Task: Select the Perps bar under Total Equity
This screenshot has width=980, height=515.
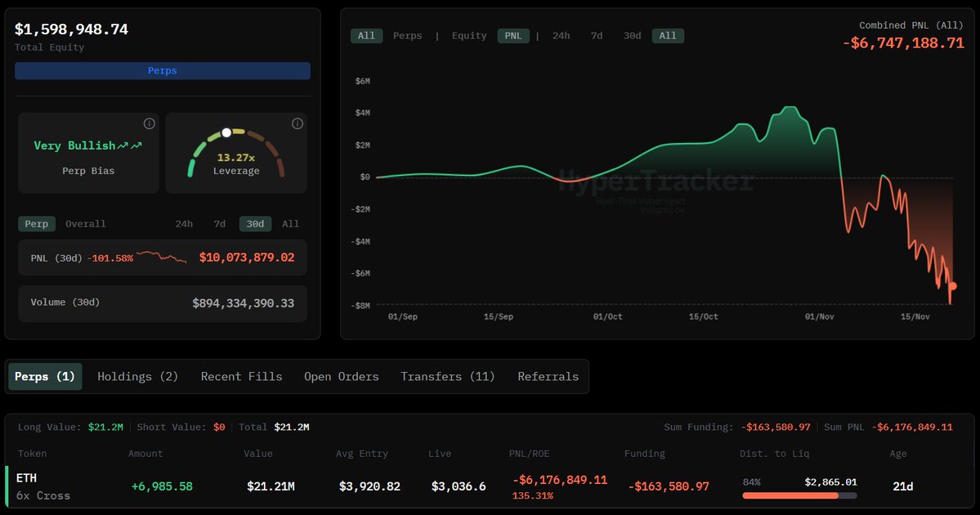Action: coord(163,71)
